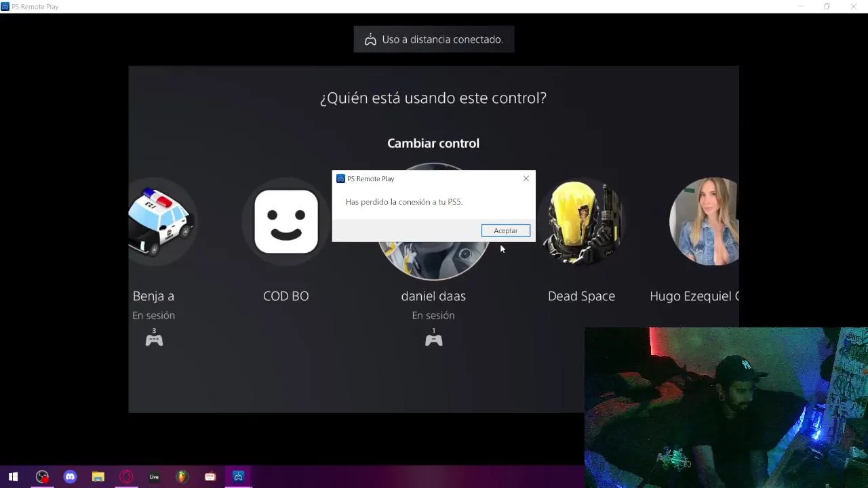Select the Hugo Ezequiel profile picture
This screenshot has height=488, width=868.
(x=704, y=222)
